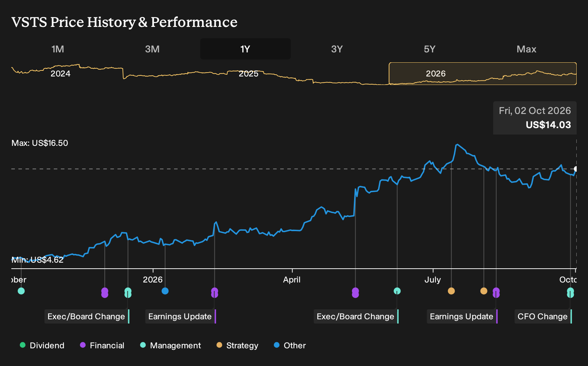Switch chart to the 3Y range
The height and width of the screenshot is (366, 588).
337,49
